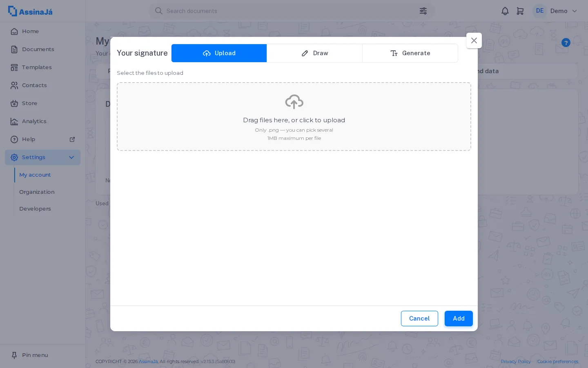Open the notifications bell
588x368 pixels.
pyautogui.click(x=505, y=11)
